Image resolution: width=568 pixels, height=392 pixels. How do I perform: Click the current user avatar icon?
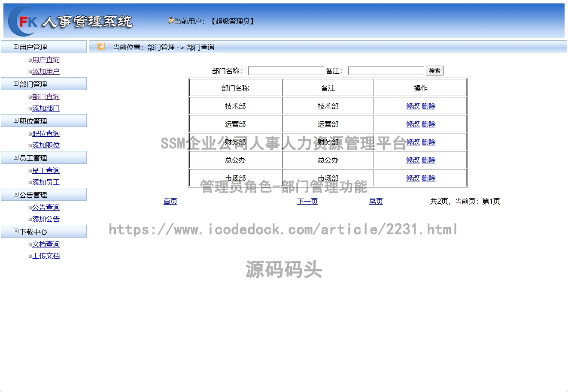tap(170, 21)
